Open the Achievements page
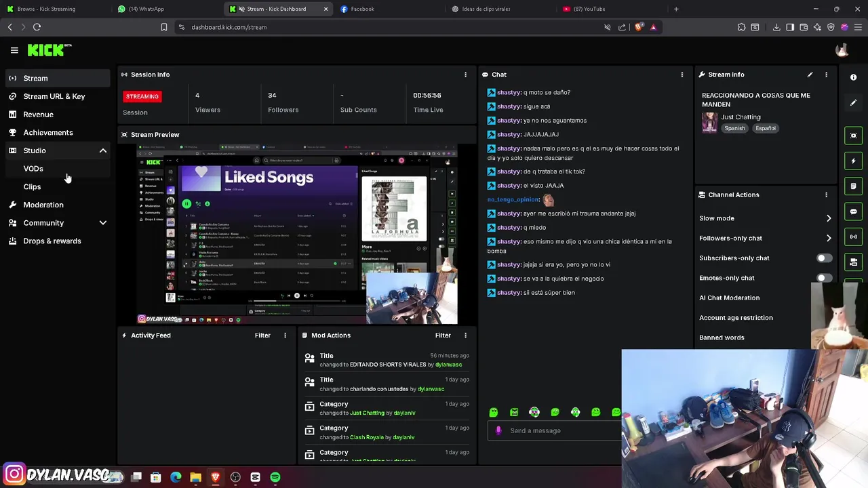 58,132
